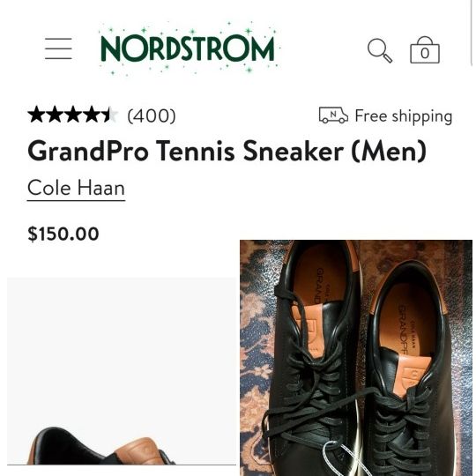
Task: Open the hamburger navigation menu
Action: [x=58, y=48]
